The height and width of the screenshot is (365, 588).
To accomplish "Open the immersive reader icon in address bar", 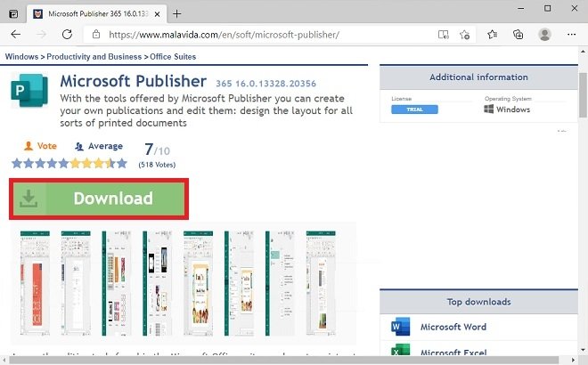I will [x=444, y=35].
